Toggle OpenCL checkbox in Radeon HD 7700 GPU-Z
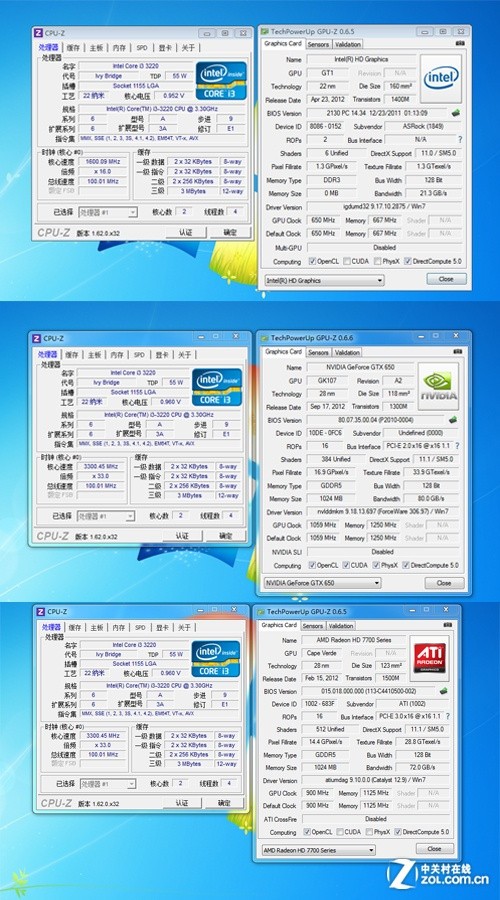 click(x=307, y=832)
